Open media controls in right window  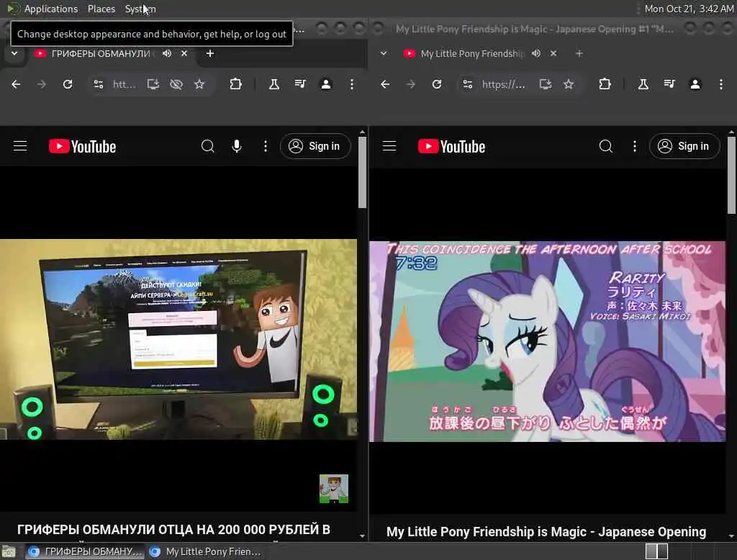tap(669, 84)
